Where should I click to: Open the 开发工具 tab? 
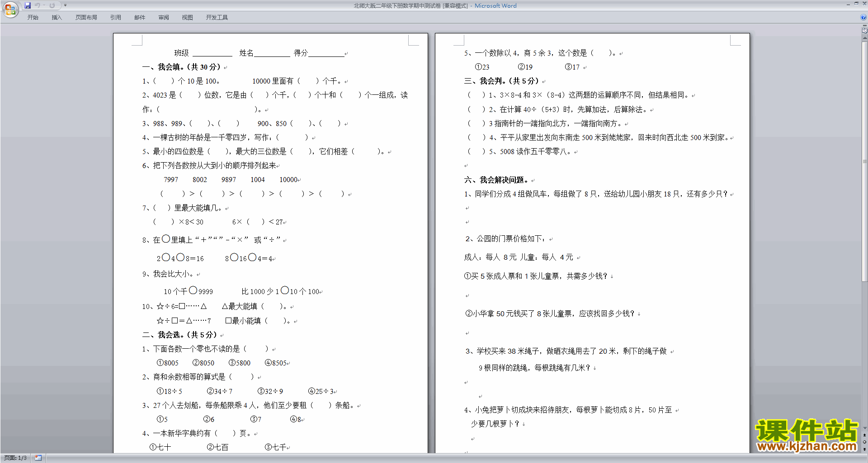tap(217, 18)
